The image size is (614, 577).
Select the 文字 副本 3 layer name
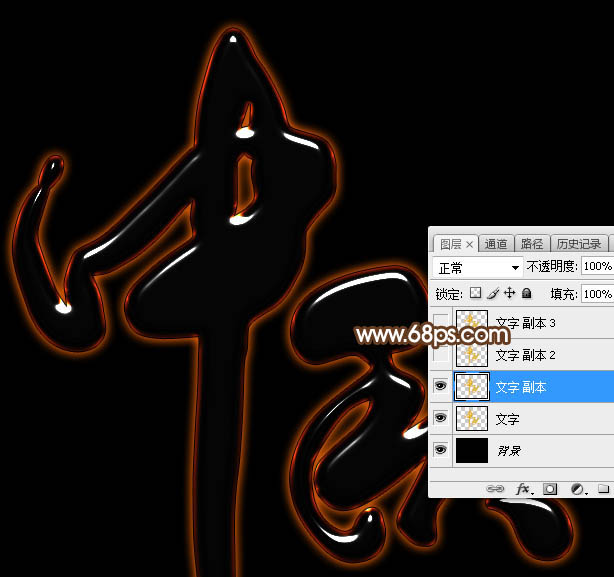coord(526,323)
